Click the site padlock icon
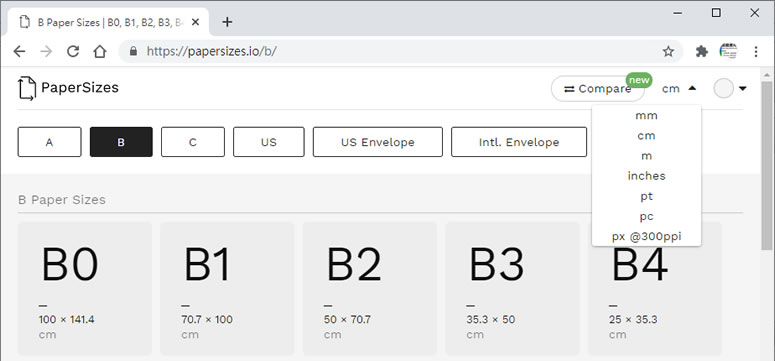 133,51
